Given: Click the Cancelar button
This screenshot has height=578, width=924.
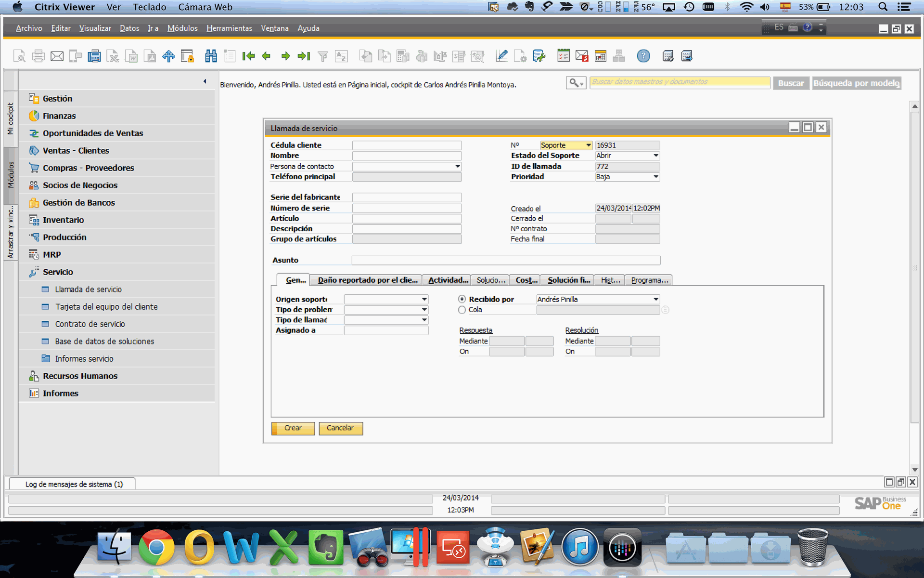Looking at the screenshot, I should (x=340, y=428).
